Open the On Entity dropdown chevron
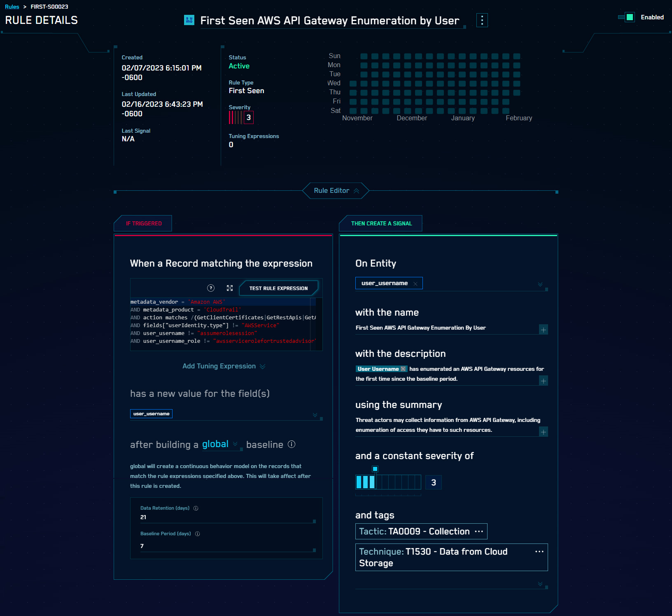Image resolution: width=672 pixels, height=616 pixels. pos(540,284)
